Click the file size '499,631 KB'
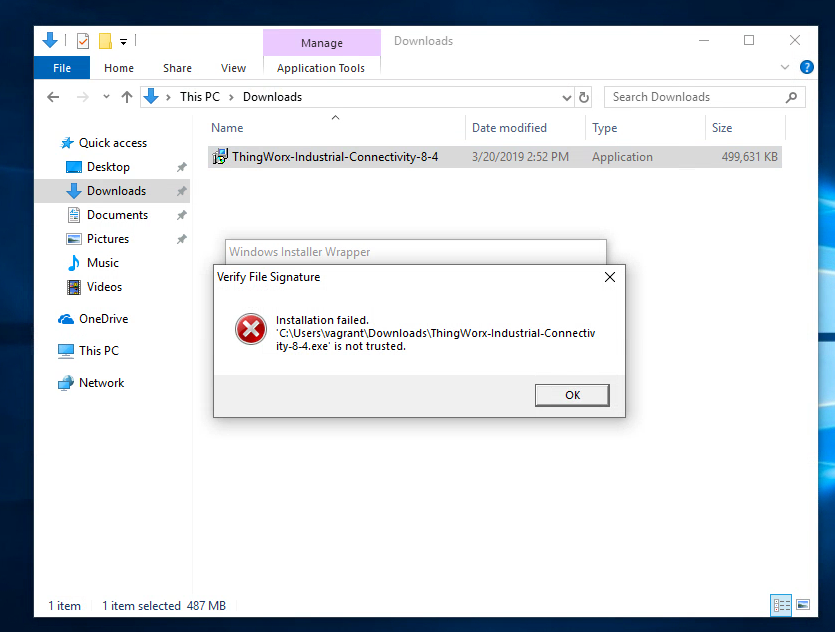The image size is (835, 632). (x=749, y=157)
